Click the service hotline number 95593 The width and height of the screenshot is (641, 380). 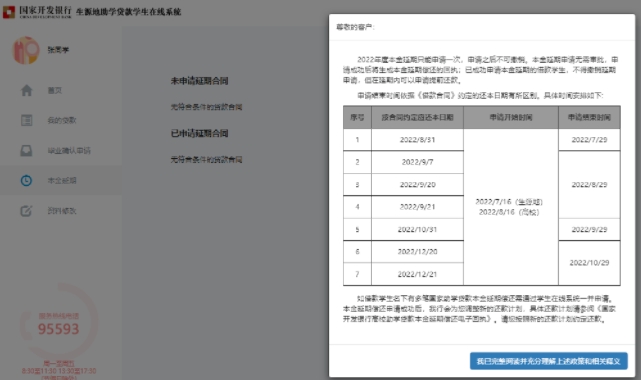coord(58,329)
